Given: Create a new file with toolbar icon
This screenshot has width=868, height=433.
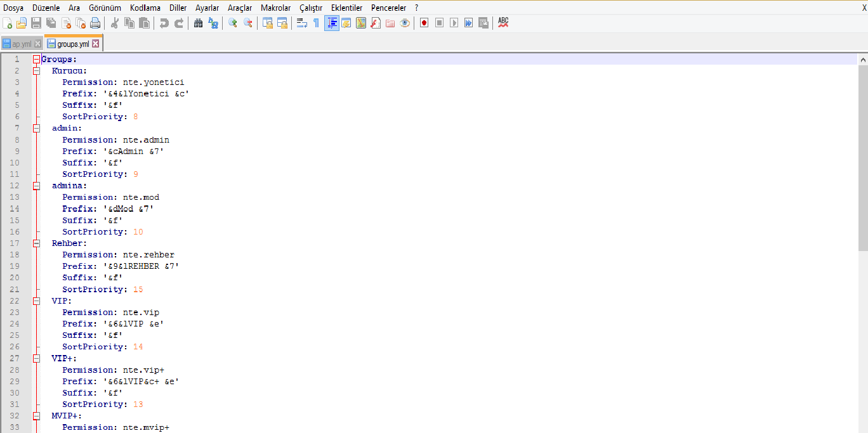Looking at the screenshot, I should pyautogui.click(x=8, y=23).
